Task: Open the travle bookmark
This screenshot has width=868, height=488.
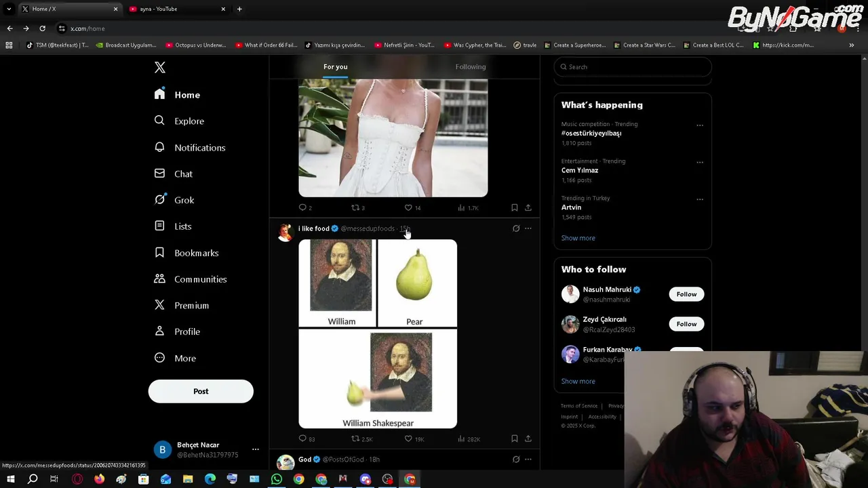Action: (525, 45)
